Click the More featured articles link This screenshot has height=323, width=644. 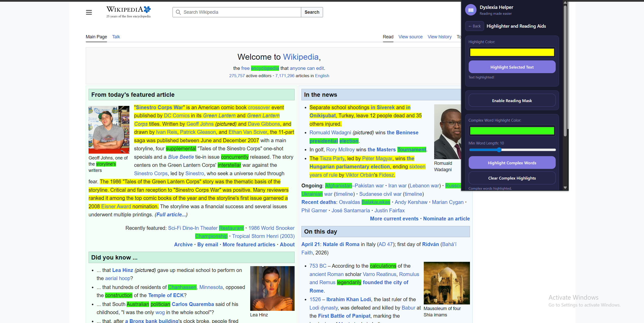(x=249, y=245)
